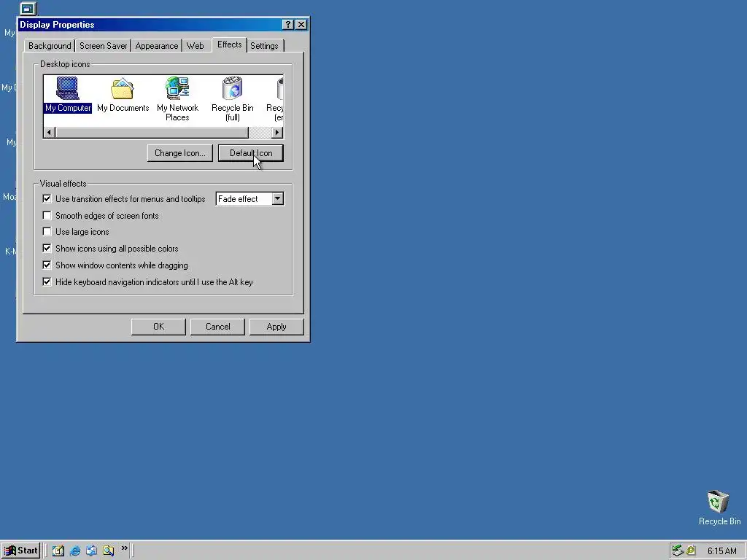Viewport: 747px width, 560px height.
Task: Select the My Computer icon in the list
Action: coord(68,95)
